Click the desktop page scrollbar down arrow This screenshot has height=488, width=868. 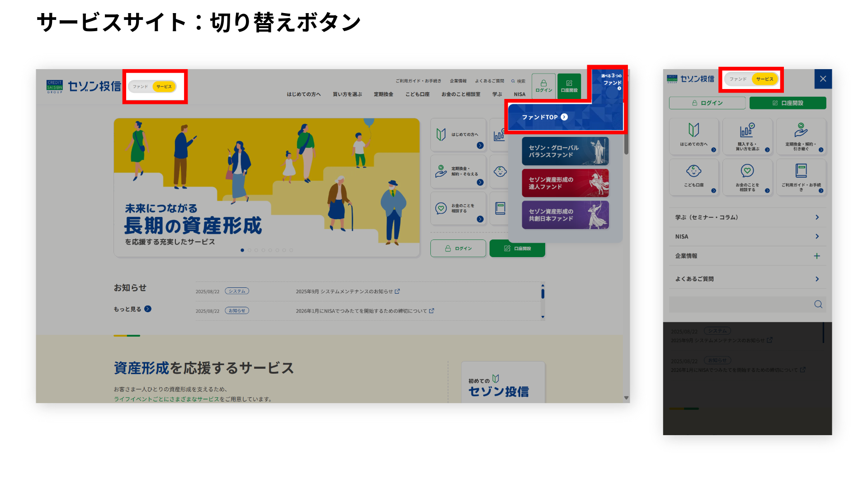pyautogui.click(x=626, y=398)
